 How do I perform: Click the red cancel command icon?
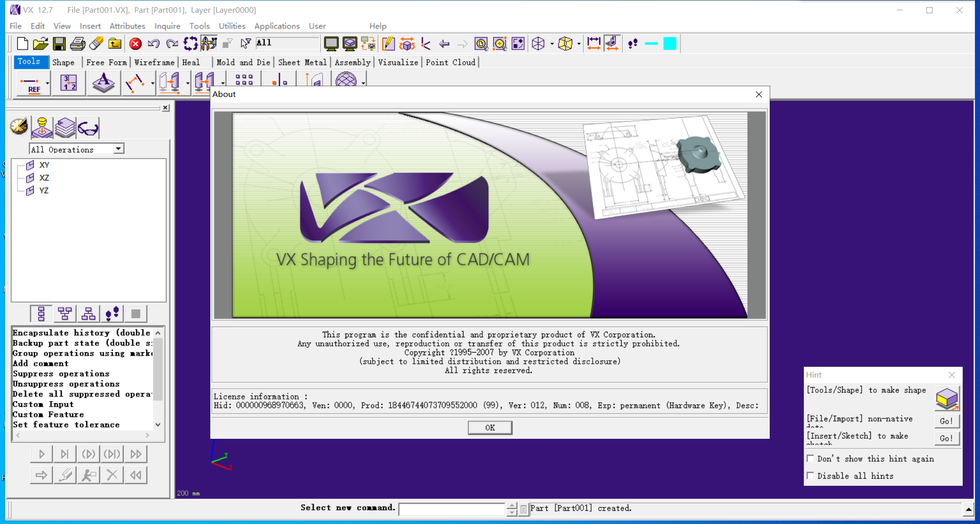click(135, 44)
